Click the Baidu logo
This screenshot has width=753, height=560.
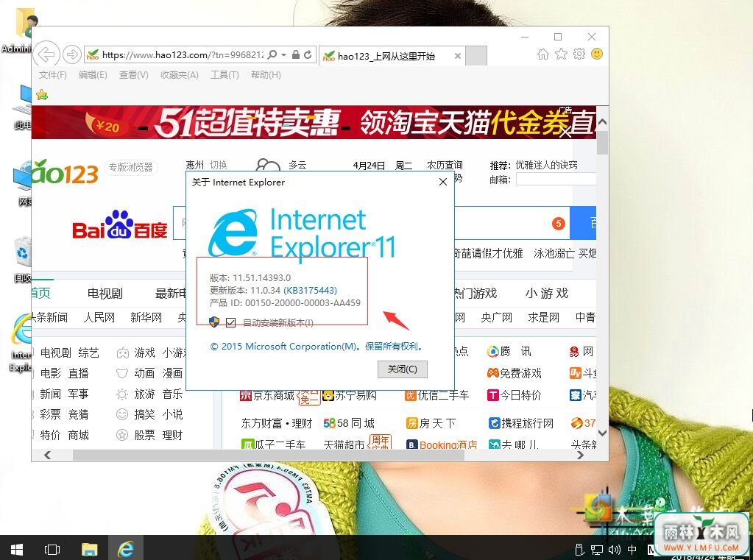coord(119,224)
